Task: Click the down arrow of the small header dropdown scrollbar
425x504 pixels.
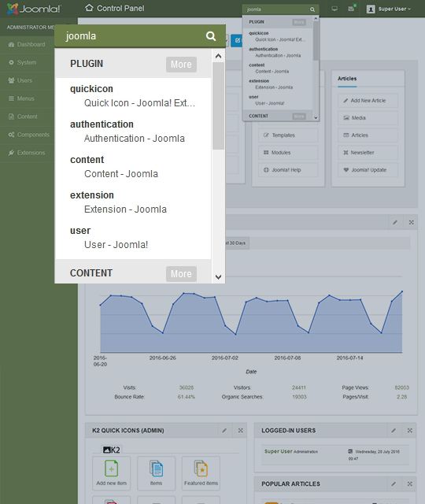Action: [316, 117]
